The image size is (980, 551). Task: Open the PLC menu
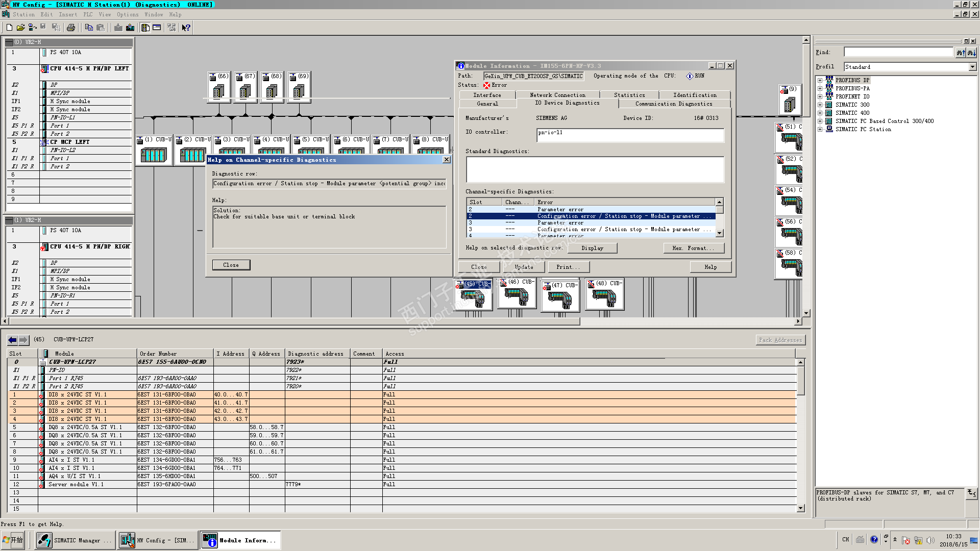pyautogui.click(x=88, y=14)
